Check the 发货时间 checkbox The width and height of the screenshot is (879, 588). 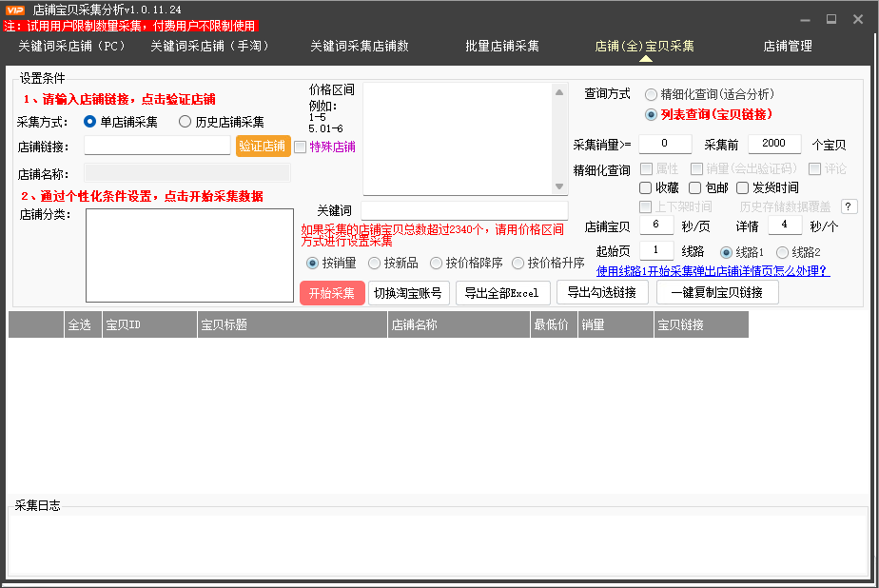pos(743,187)
